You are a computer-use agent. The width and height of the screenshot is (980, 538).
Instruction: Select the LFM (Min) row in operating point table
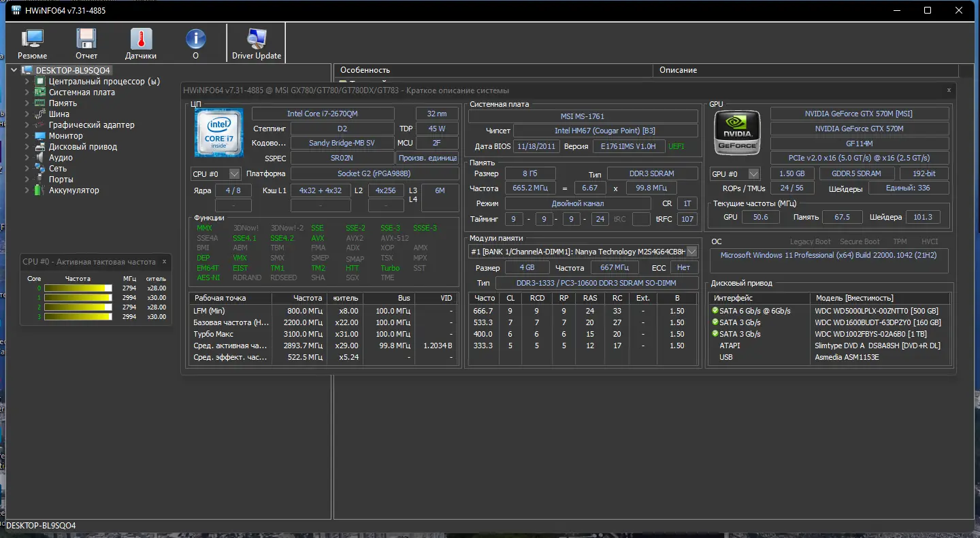click(323, 311)
